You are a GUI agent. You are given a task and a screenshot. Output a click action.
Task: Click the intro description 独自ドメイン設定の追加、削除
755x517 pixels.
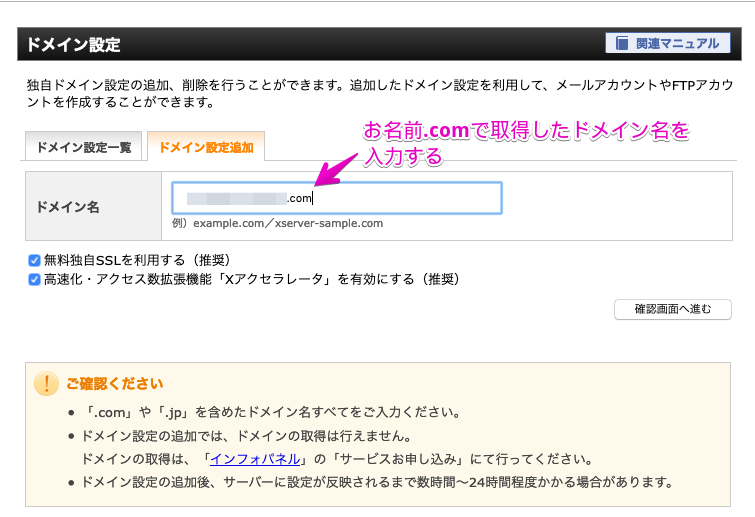380,93
